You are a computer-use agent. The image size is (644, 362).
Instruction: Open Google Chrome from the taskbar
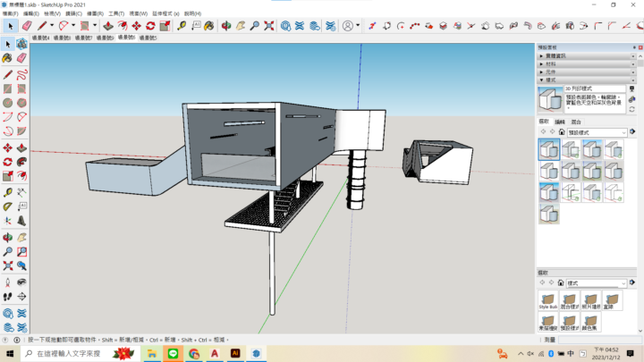click(193, 353)
